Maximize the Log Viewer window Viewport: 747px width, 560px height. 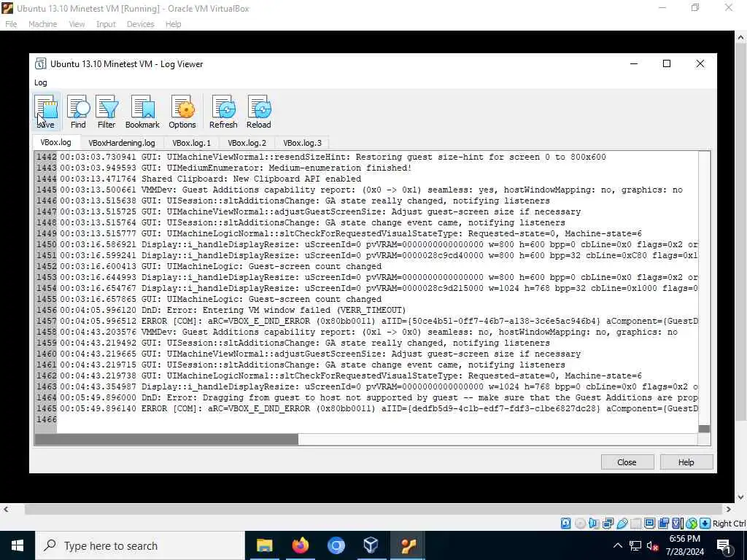point(667,64)
